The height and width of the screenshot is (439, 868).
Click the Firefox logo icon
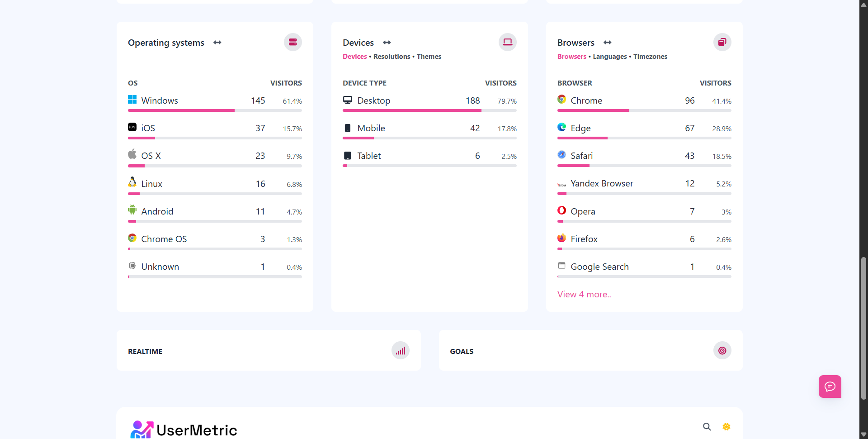[x=561, y=238]
